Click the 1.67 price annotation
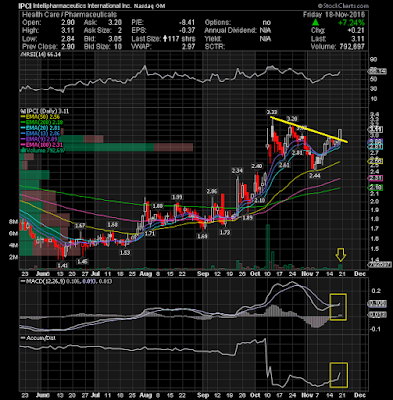This screenshot has width=393, height=400. click(x=80, y=226)
